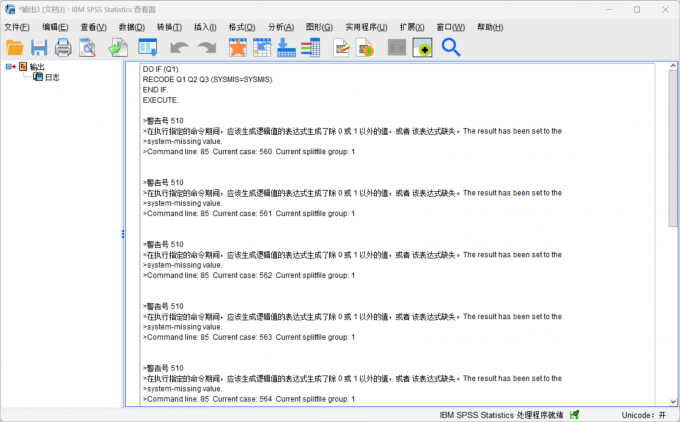Click the Open file folder icon
680x422 pixels.
(x=15, y=47)
